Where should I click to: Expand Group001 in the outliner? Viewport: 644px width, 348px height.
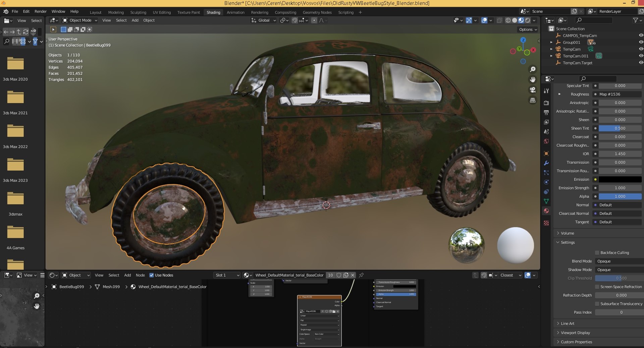point(551,43)
